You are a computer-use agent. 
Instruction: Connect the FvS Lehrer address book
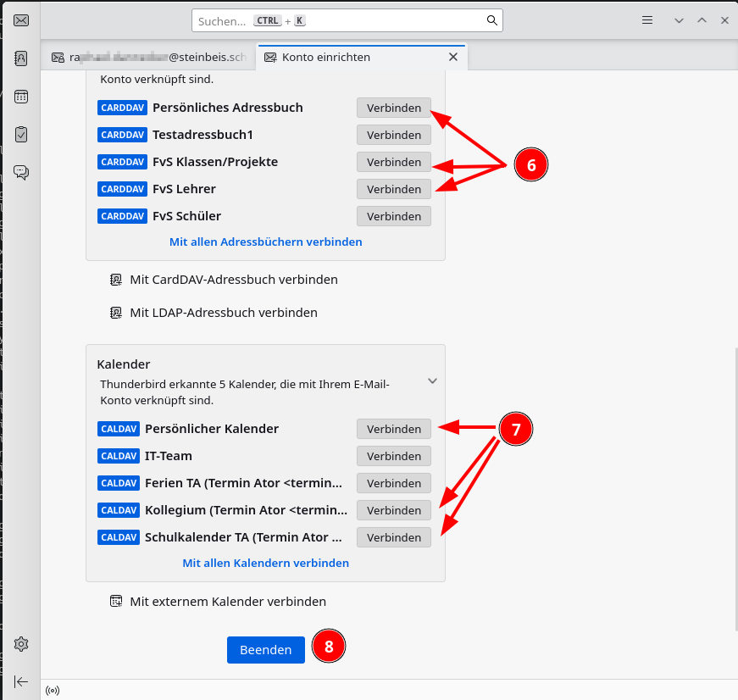coord(393,189)
